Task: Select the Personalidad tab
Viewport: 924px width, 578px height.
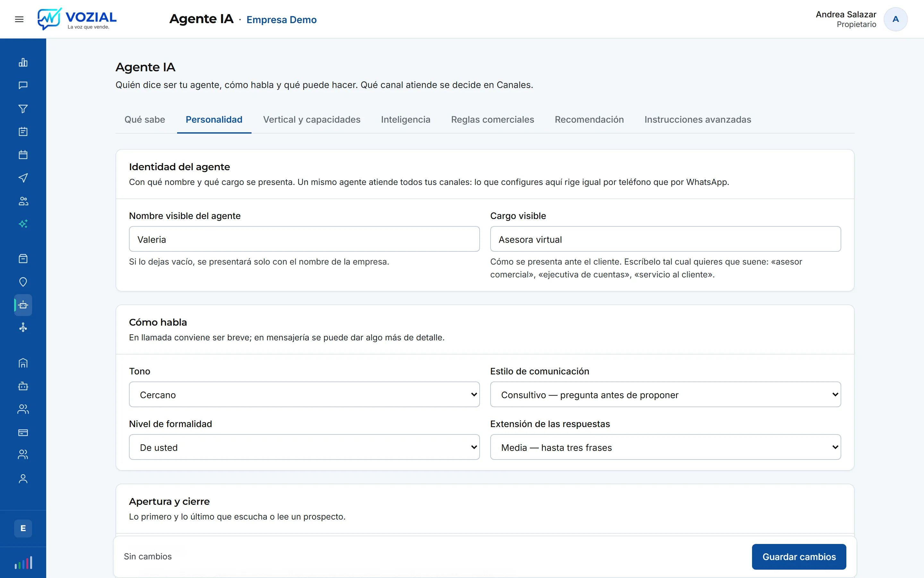Action: (214, 120)
